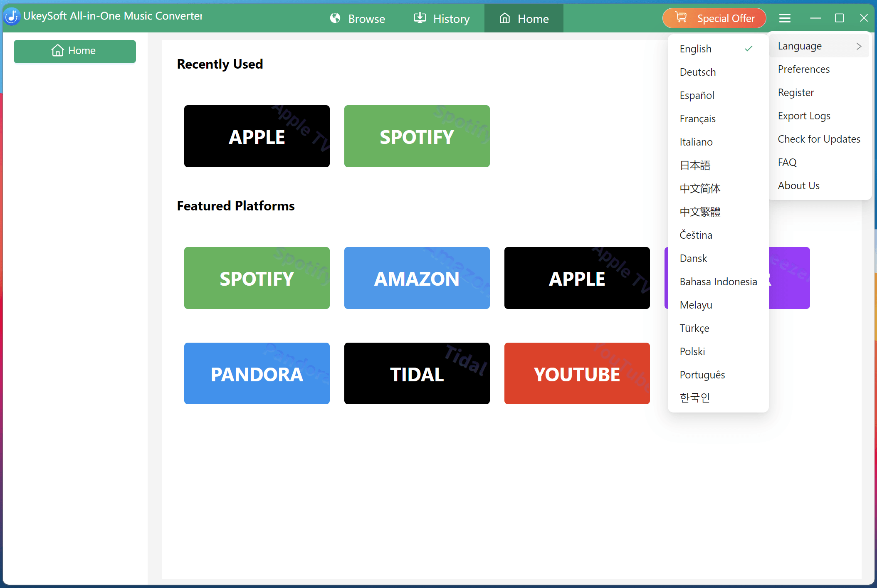877x588 pixels.
Task: Open the Tidal converter tile
Action: (417, 373)
